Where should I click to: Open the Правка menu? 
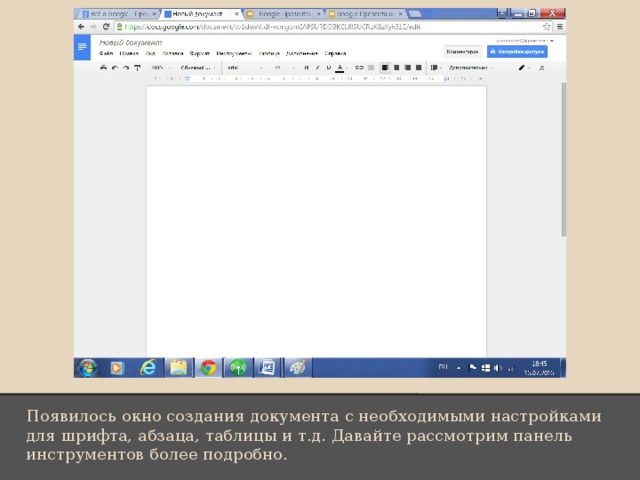tap(129, 53)
